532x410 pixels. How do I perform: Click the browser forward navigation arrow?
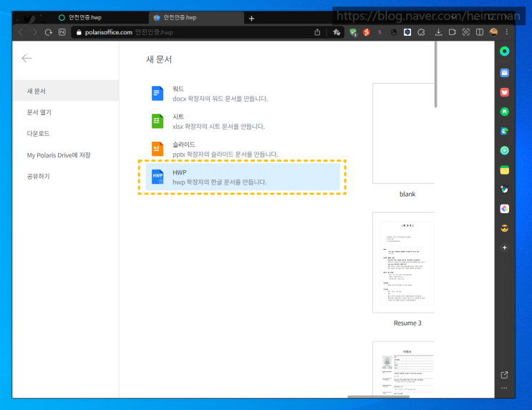click(34, 32)
